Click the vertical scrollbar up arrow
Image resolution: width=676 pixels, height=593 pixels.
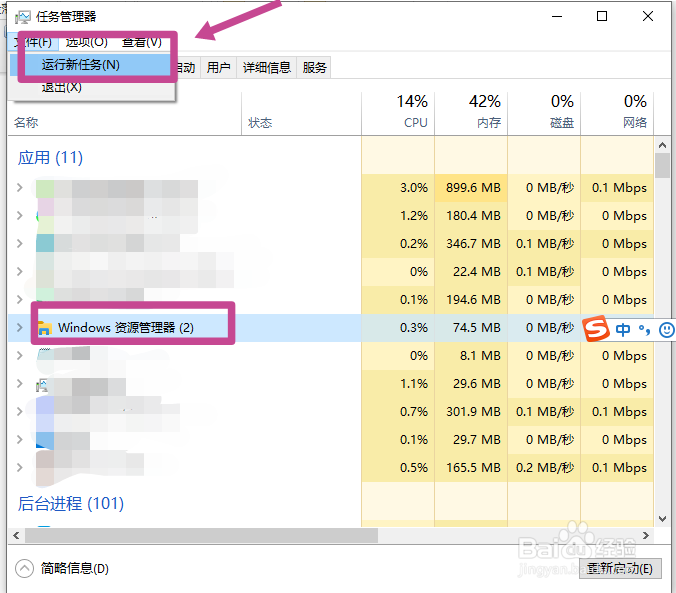[662, 145]
